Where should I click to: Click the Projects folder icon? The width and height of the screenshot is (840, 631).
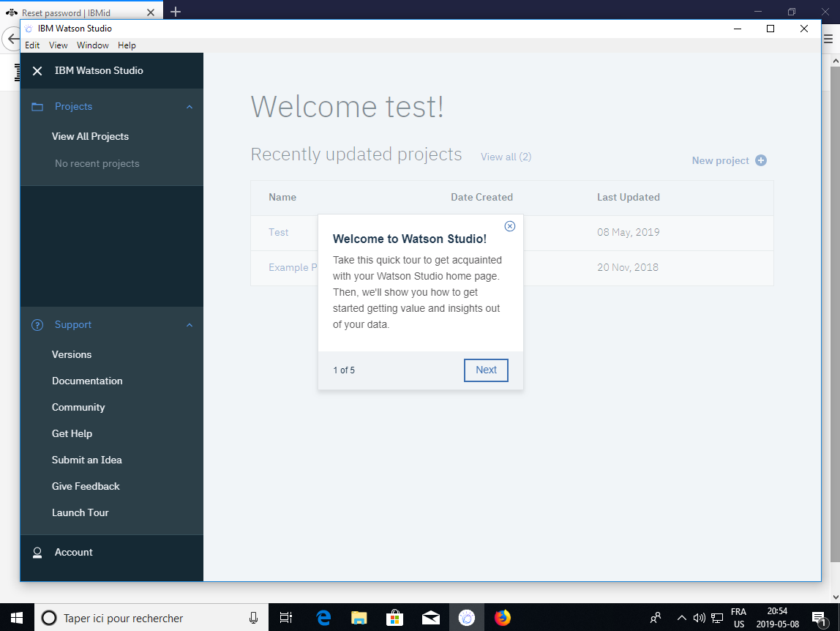[37, 107]
